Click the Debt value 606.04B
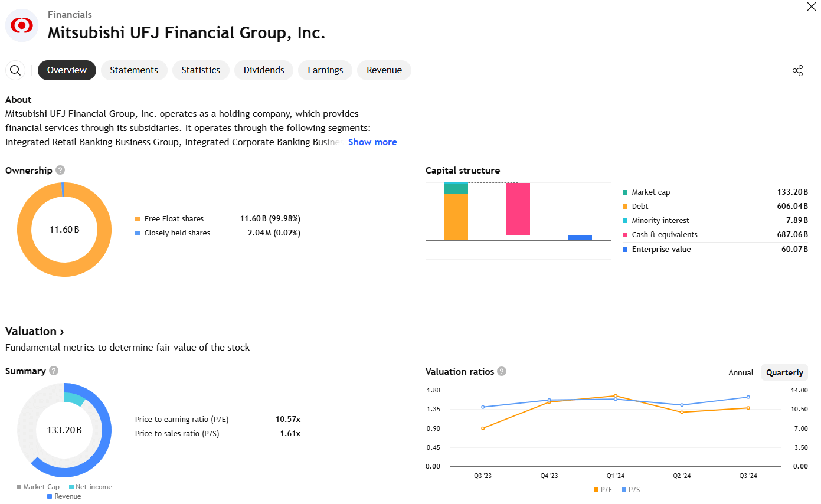This screenshot has width=821, height=504. click(793, 207)
